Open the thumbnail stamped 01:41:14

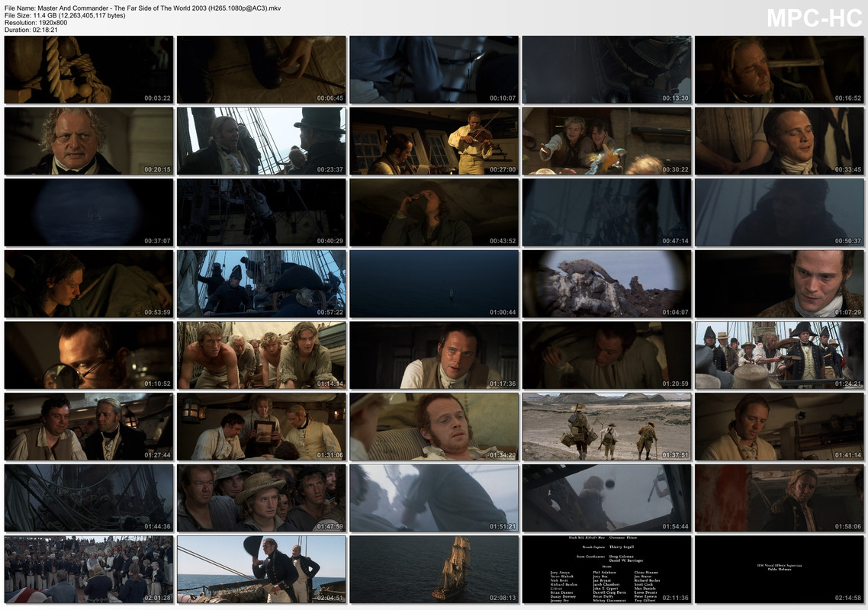coord(780,427)
